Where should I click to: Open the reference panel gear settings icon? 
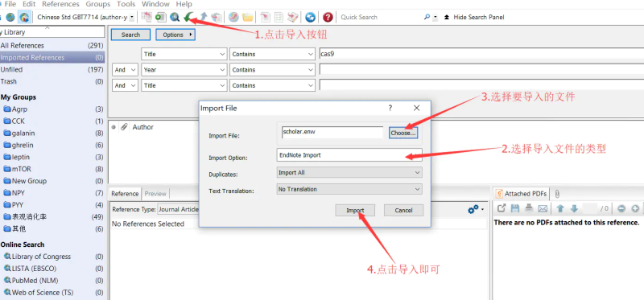pos(473,209)
